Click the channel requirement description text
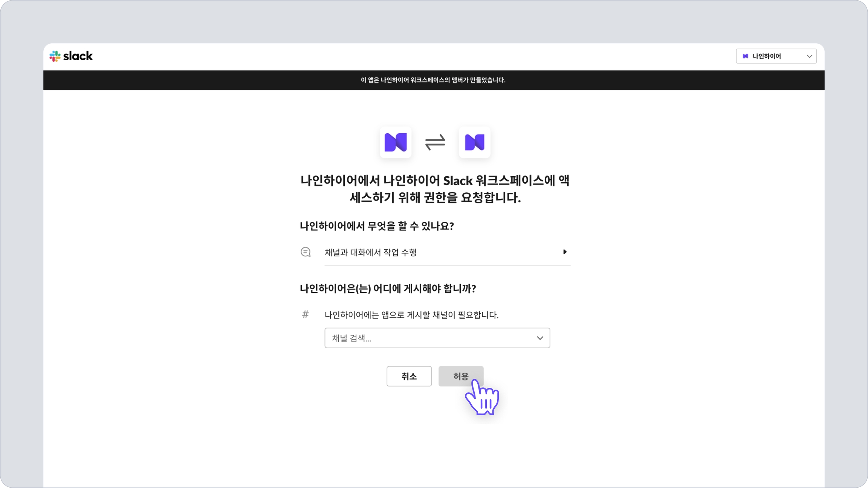 [x=411, y=315]
